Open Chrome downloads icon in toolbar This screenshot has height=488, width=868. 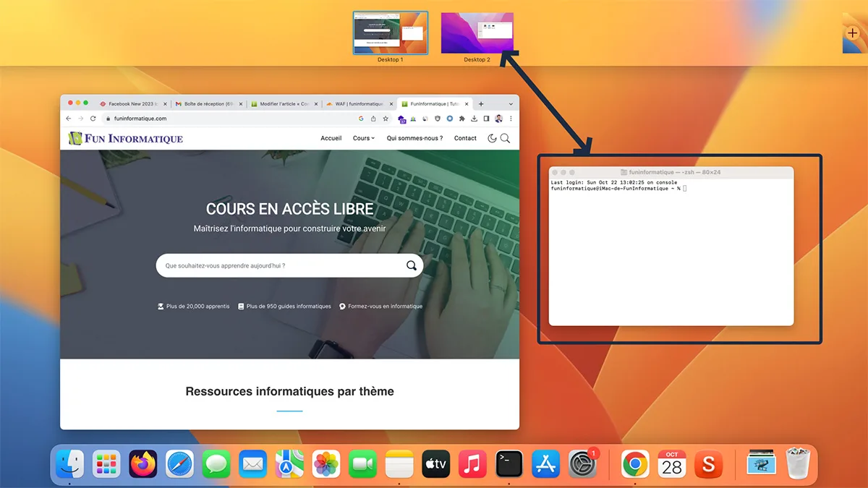pyautogui.click(x=474, y=119)
